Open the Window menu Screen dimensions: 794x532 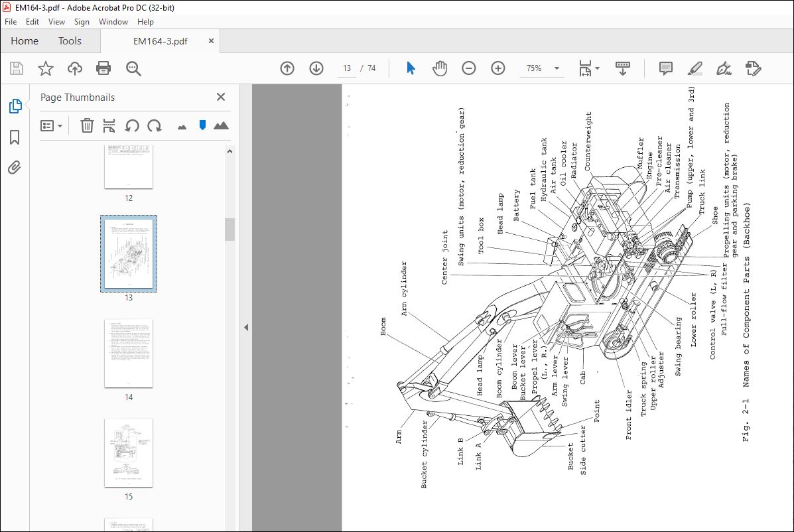coord(113,22)
